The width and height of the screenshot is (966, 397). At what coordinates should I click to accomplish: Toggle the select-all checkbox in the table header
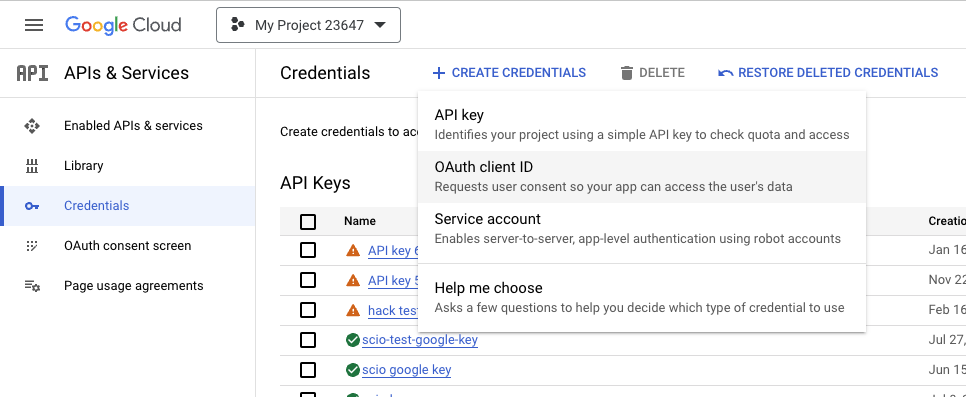(x=308, y=222)
